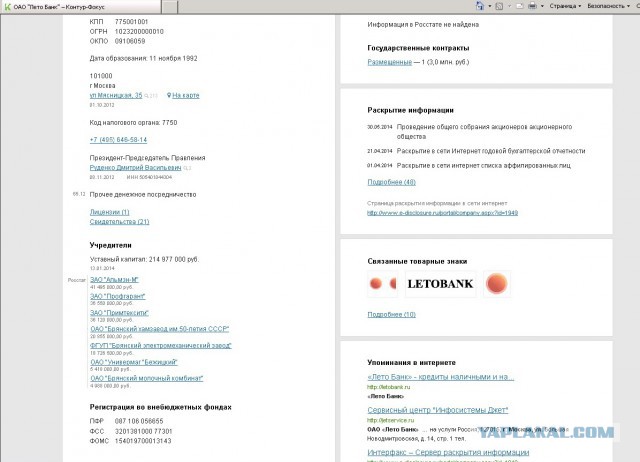Open Сервисный центр "Инфосистемы Джет" link
The width and height of the screenshot is (640, 462).
pos(438,410)
